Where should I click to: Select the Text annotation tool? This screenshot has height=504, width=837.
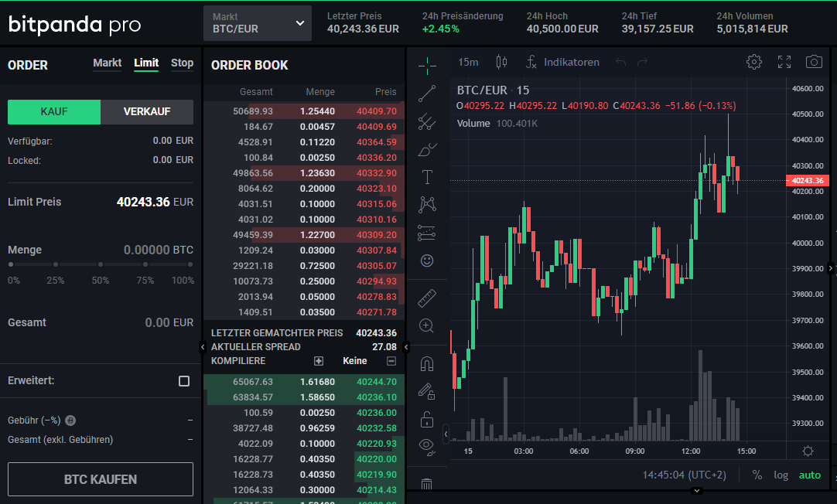pos(427,176)
